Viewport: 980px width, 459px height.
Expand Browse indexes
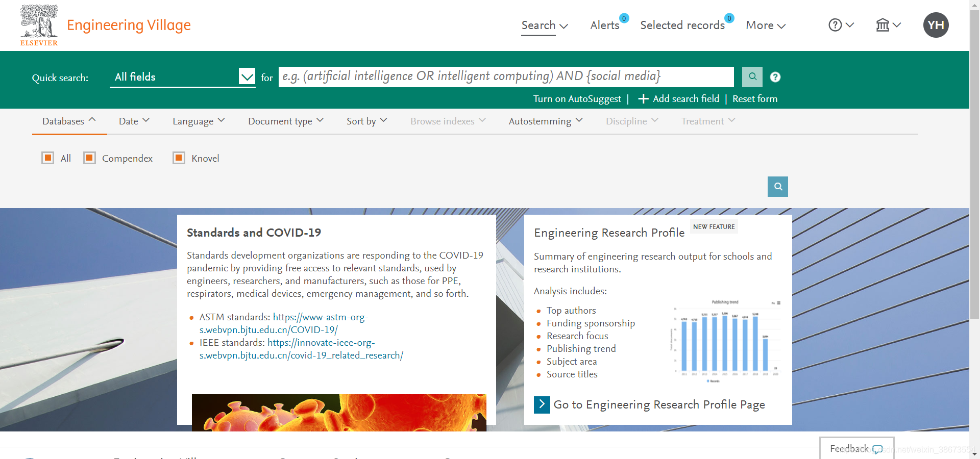(448, 121)
